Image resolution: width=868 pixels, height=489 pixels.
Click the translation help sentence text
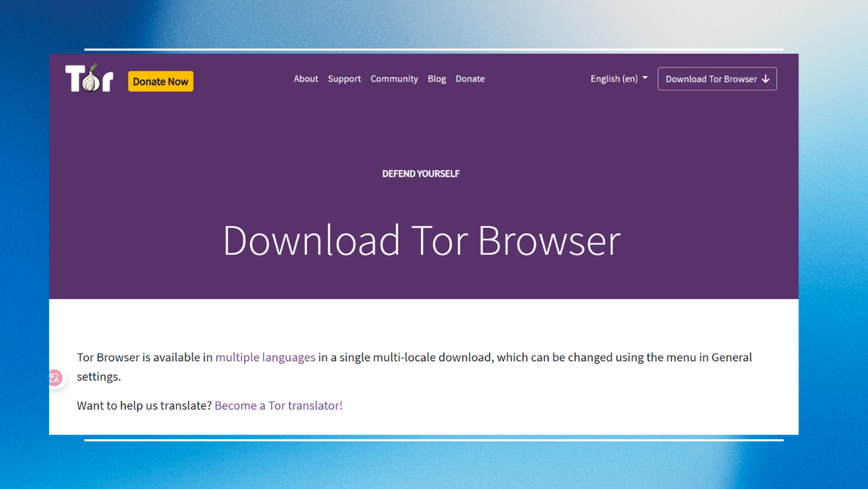[x=145, y=405]
